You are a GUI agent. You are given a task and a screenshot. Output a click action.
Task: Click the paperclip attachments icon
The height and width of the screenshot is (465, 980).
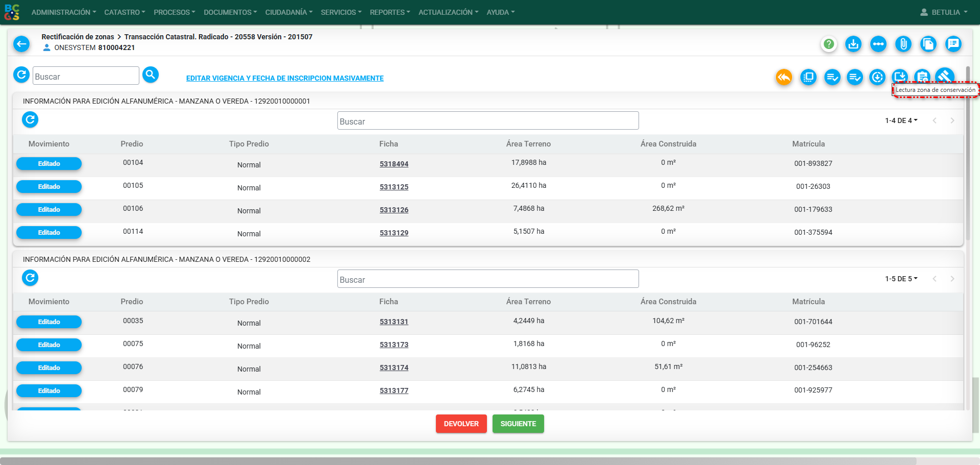tap(903, 44)
